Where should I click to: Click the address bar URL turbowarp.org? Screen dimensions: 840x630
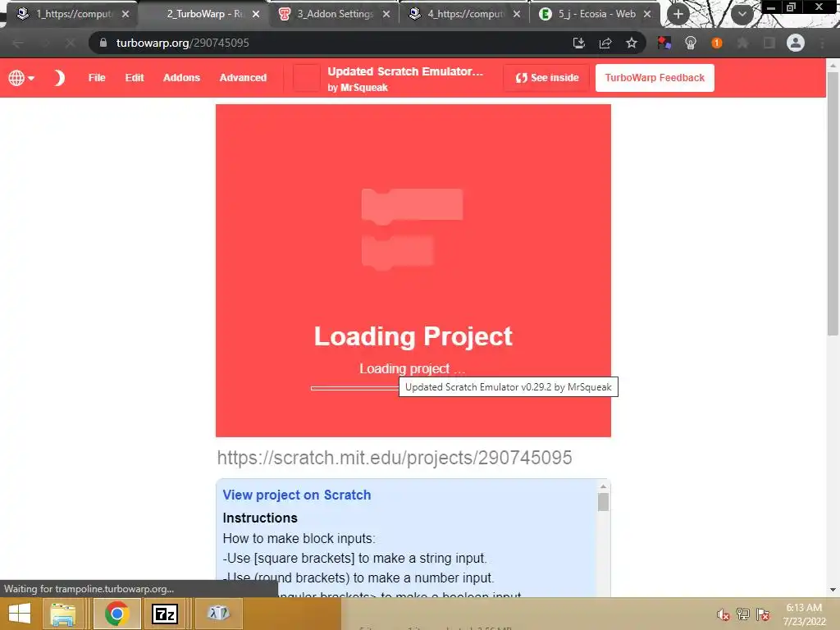click(x=183, y=43)
